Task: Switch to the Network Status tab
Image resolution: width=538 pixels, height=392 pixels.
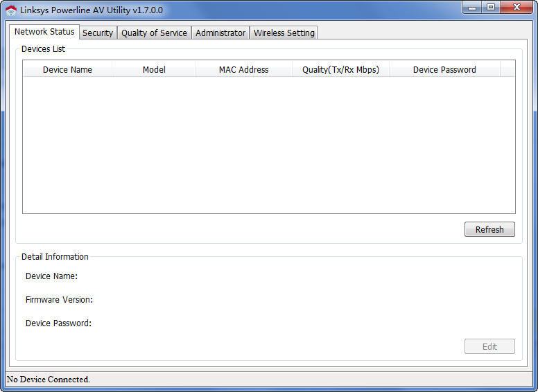Action: [x=44, y=32]
